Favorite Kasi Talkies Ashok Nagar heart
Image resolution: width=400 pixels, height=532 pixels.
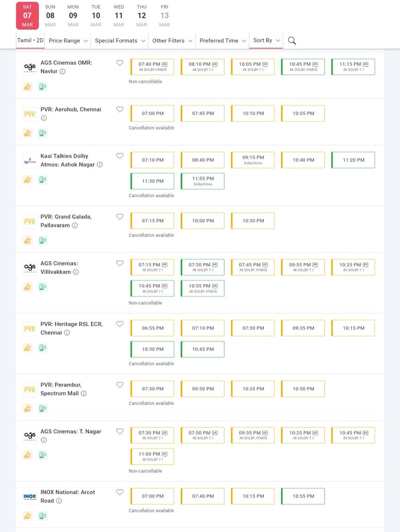[120, 156]
